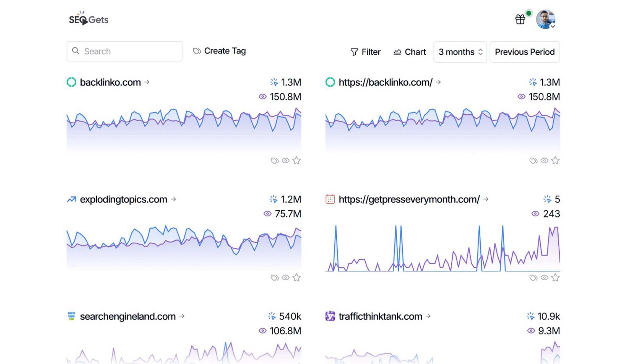Star the https://backlinko.com/ card
Image resolution: width=624 pixels, height=364 pixels.
pyautogui.click(x=555, y=161)
